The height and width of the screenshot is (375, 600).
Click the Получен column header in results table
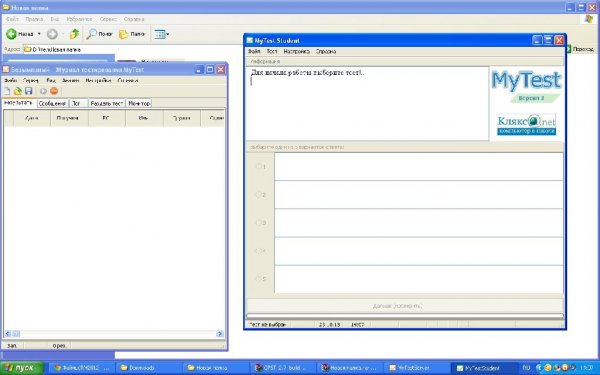tap(69, 118)
